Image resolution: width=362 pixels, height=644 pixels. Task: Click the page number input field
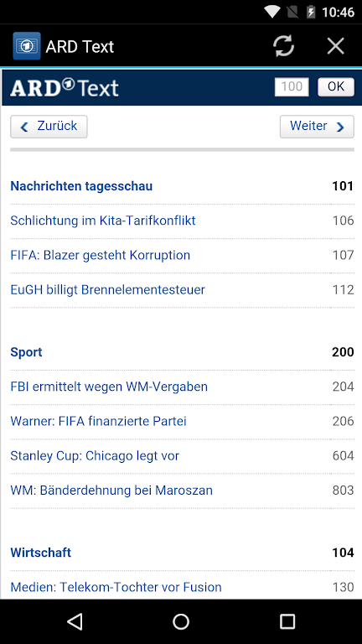pyautogui.click(x=292, y=86)
